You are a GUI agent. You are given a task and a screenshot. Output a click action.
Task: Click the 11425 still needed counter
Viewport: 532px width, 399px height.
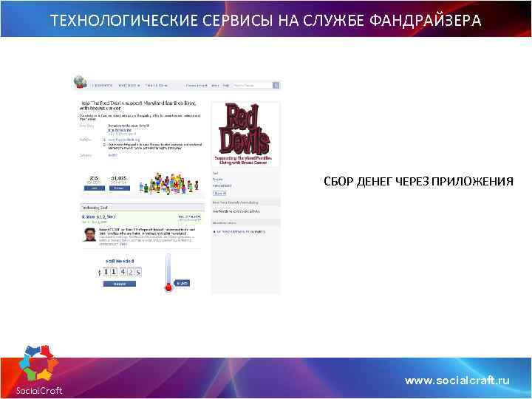120,272
